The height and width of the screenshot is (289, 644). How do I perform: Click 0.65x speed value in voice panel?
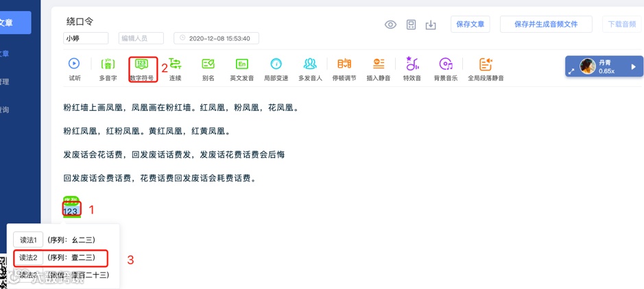pos(607,71)
